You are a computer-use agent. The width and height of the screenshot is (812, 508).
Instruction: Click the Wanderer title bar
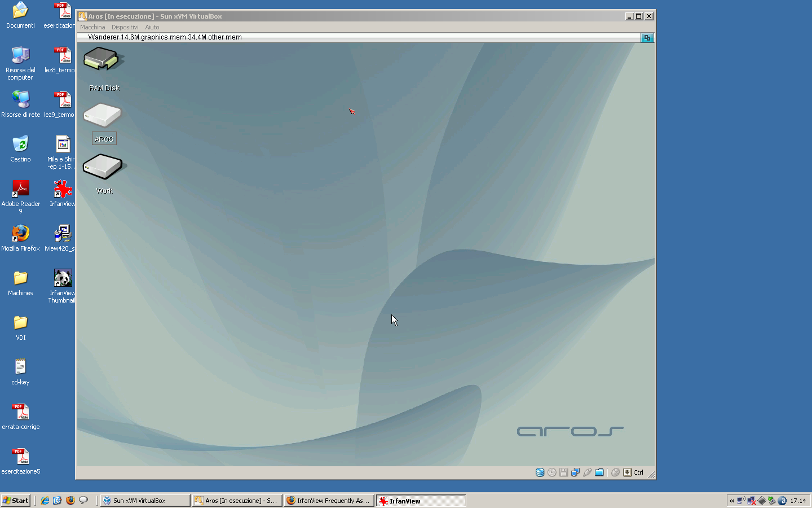[x=361, y=37]
